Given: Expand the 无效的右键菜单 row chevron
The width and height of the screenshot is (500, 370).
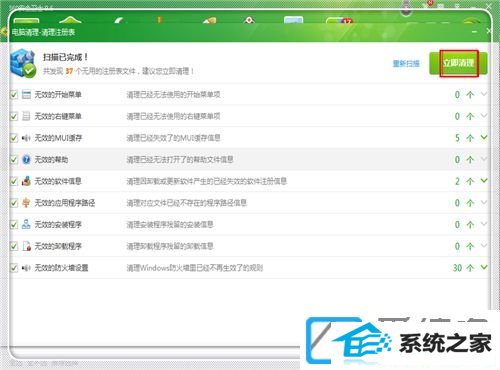Looking at the screenshot, I should click(484, 116).
